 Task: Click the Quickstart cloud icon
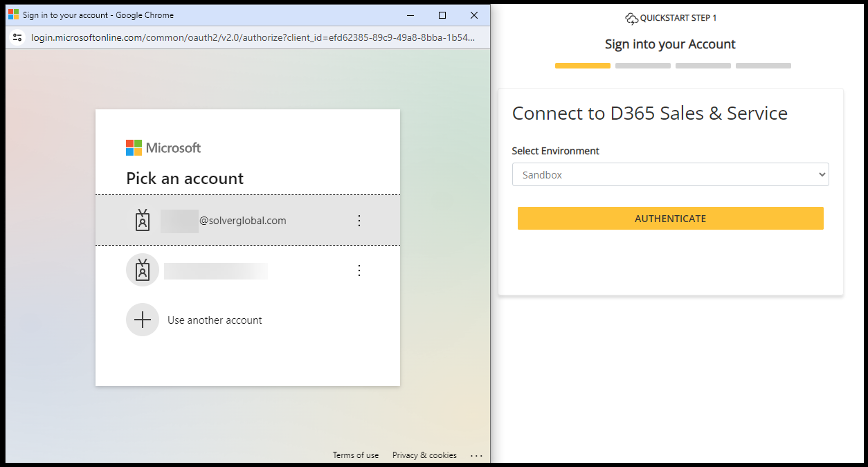pyautogui.click(x=631, y=19)
